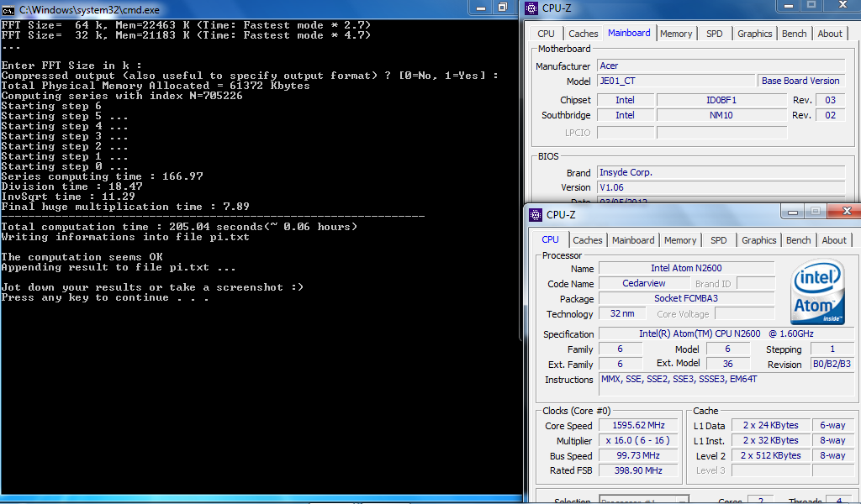This screenshot has width=861, height=504.
Task: Click Press any key to continue line
Action: [x=105, y=298]
